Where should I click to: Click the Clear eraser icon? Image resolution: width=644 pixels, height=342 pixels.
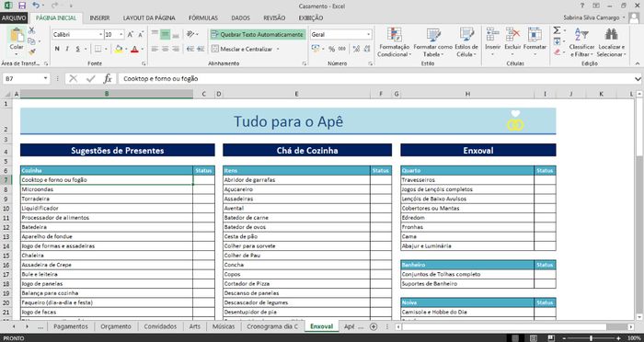point(557,52)
